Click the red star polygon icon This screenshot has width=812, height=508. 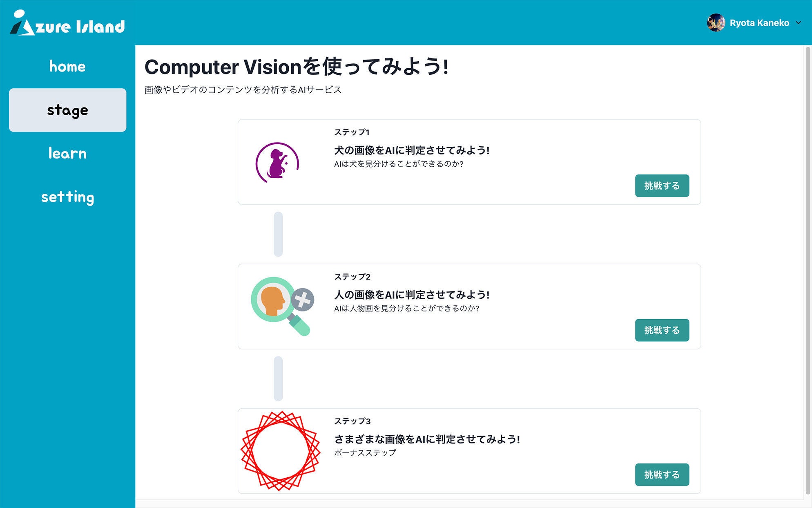tap(280, 451)
